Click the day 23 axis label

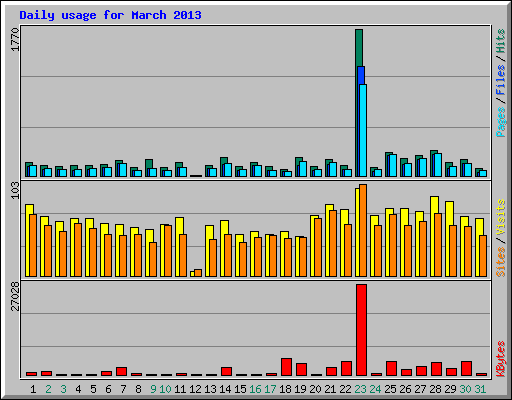360,389
